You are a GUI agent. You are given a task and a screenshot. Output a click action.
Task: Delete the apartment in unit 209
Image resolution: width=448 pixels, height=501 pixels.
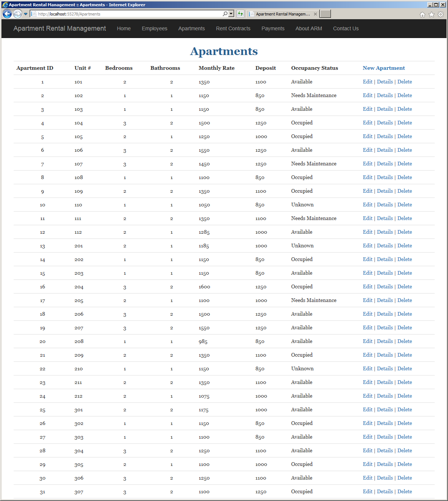[405, 355]
